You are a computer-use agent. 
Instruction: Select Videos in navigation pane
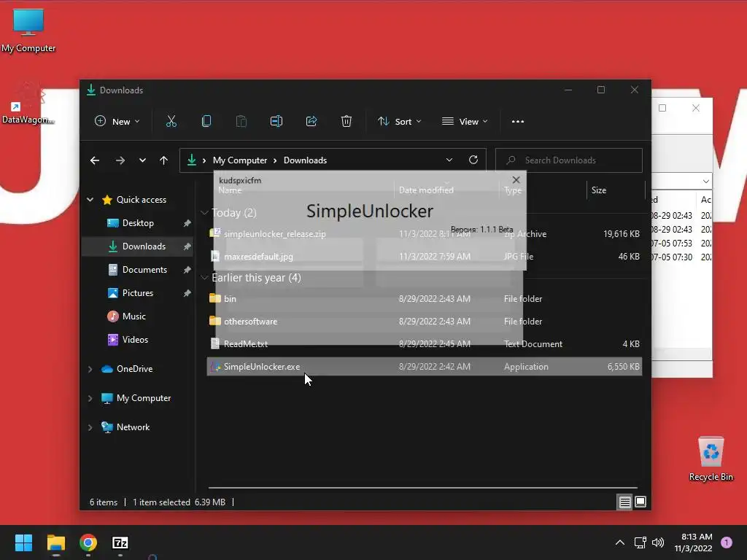pyautogui.click(x=138, y=340)
